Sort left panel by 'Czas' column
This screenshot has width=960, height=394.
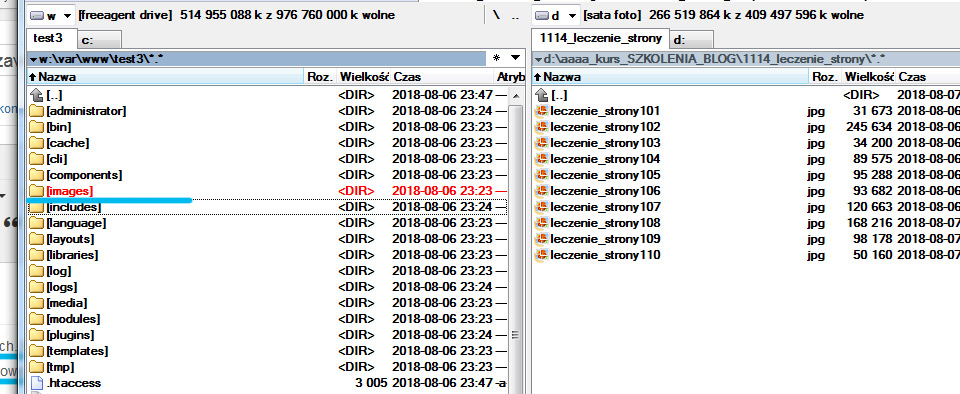click(442, 77)
